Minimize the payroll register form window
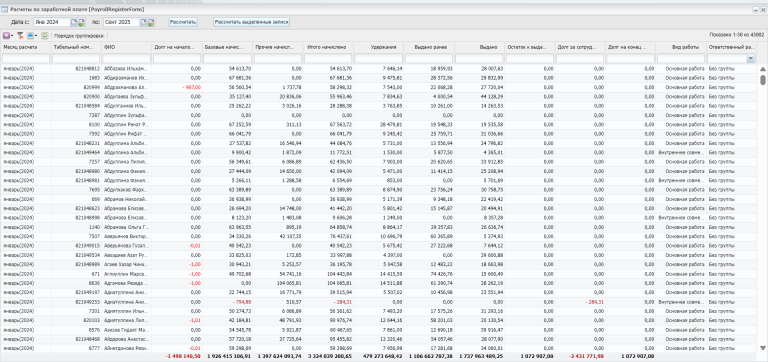 pos(755,9)
